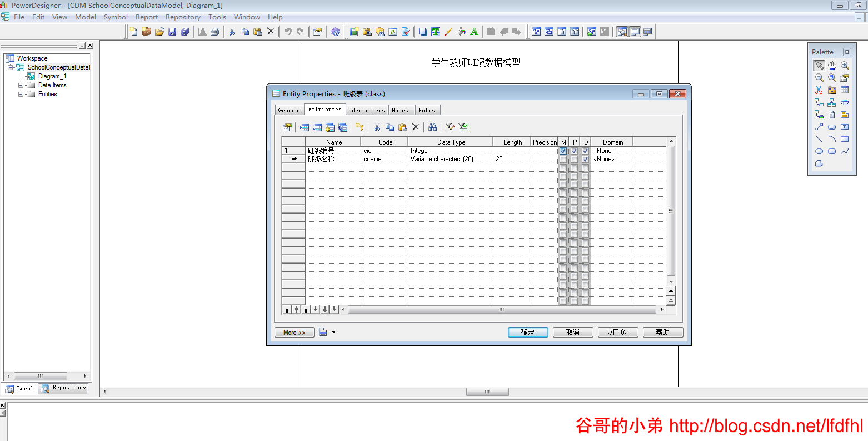Close the Palette panel
This screenshot has width=868, height=441.
(847, 52)
